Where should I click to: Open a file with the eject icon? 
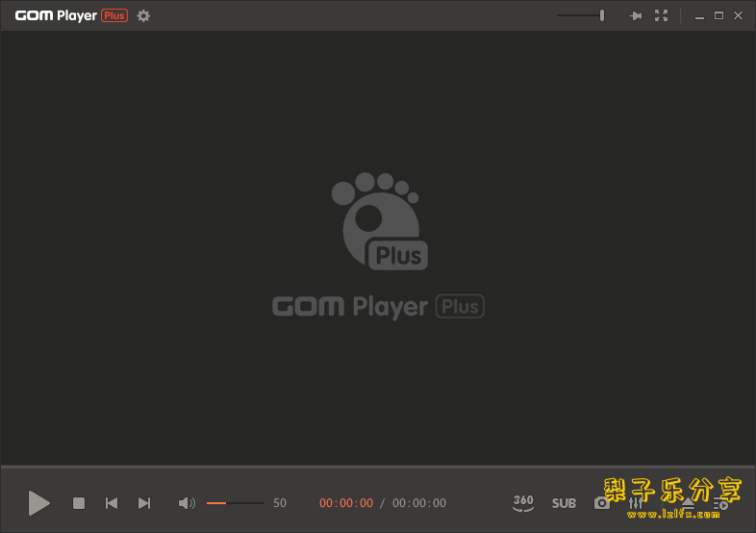tap(688, 503)
